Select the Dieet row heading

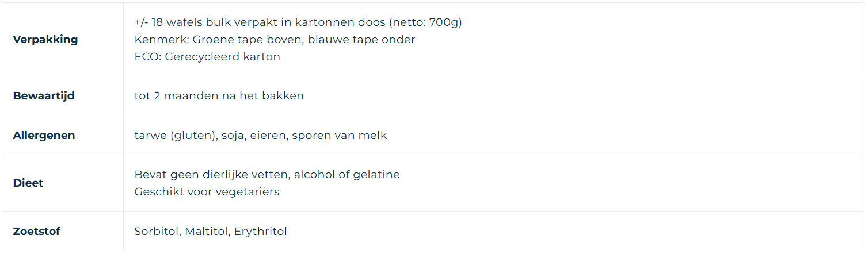pyautogui.click(x=28, y=183)
